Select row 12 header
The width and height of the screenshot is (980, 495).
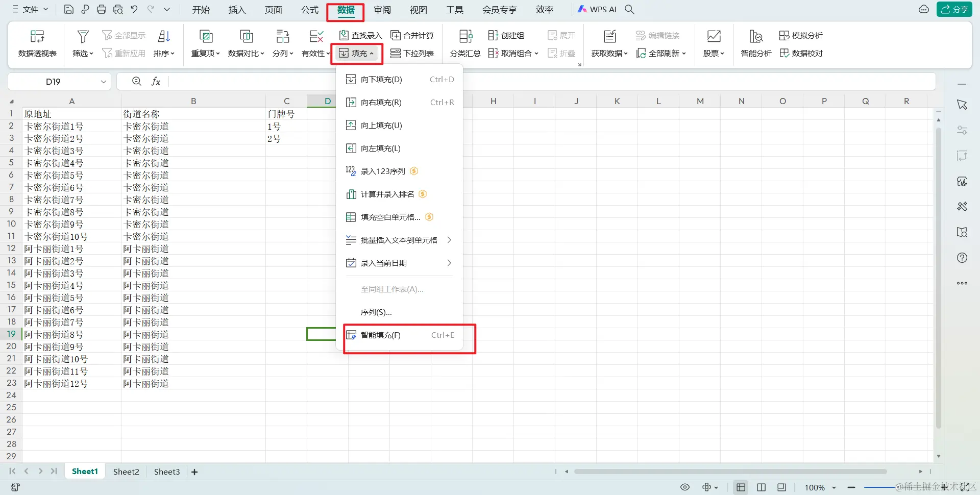pyautogui.click(x=11, y=249)
